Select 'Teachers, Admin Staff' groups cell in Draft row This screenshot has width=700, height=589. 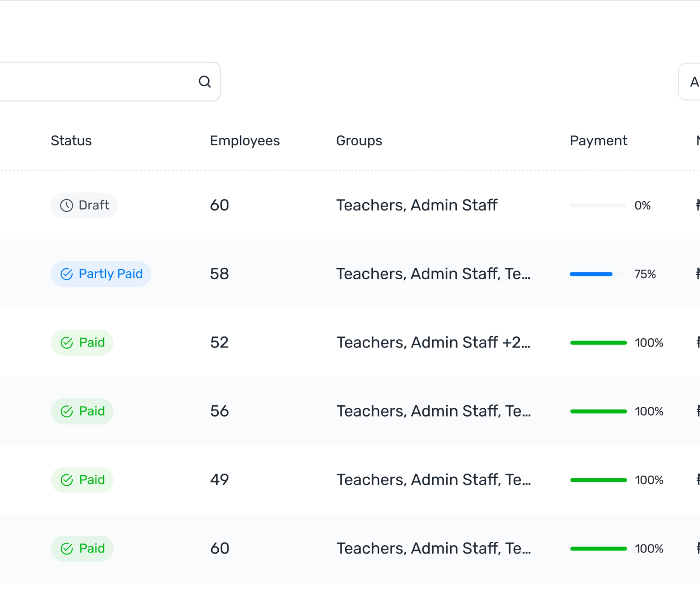coord(417,205)
